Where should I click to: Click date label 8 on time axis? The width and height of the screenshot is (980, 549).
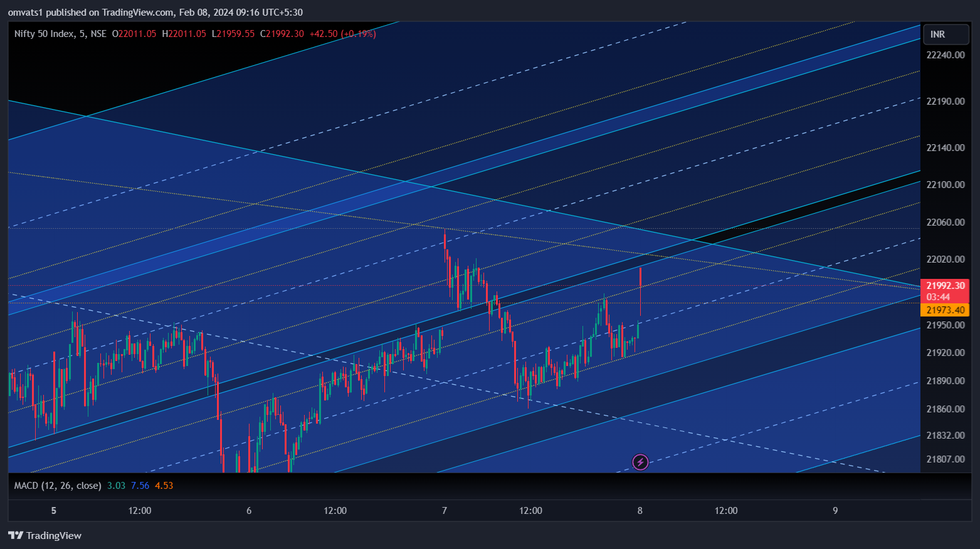(x=640, y=511)
